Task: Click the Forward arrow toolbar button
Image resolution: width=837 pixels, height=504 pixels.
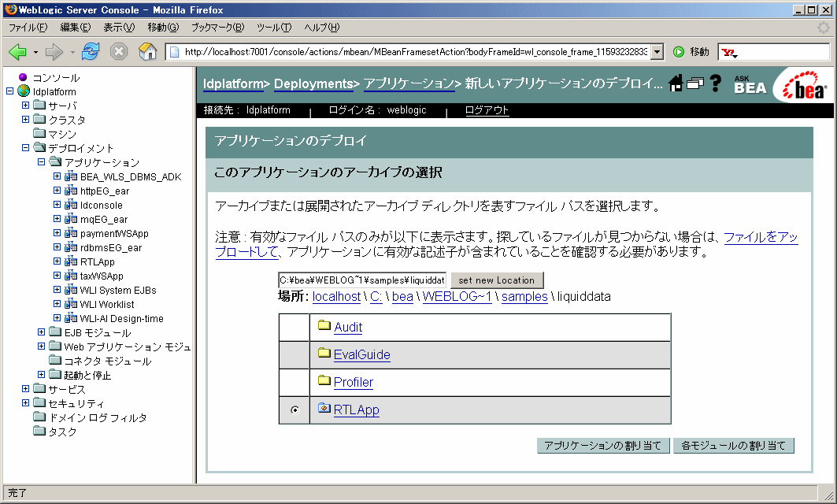Action: (x=54, y=52)
